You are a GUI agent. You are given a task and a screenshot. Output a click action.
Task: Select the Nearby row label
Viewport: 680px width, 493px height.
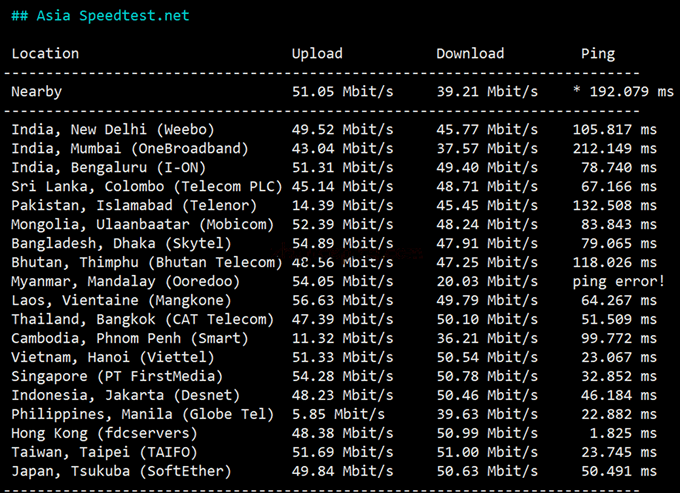(37, 92)
